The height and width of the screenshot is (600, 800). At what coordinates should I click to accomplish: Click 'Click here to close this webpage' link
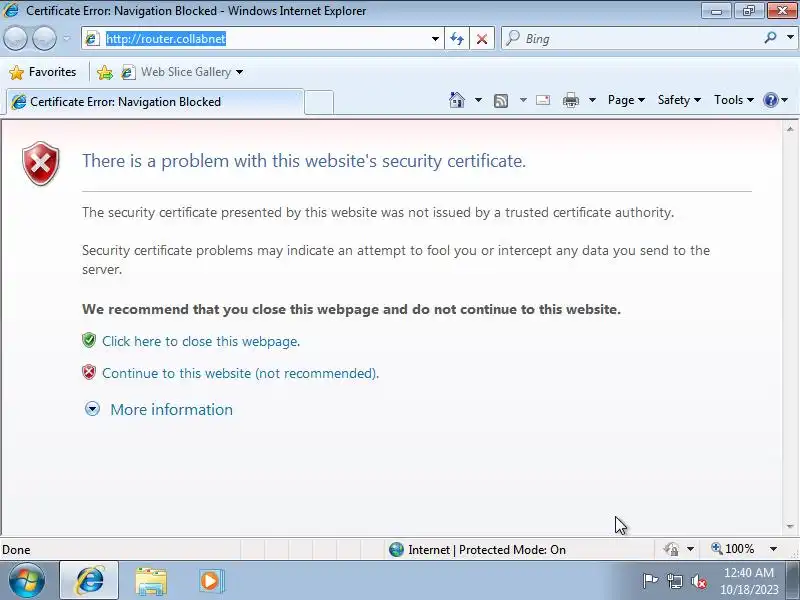pyautogui.click(x=201, y=341)
